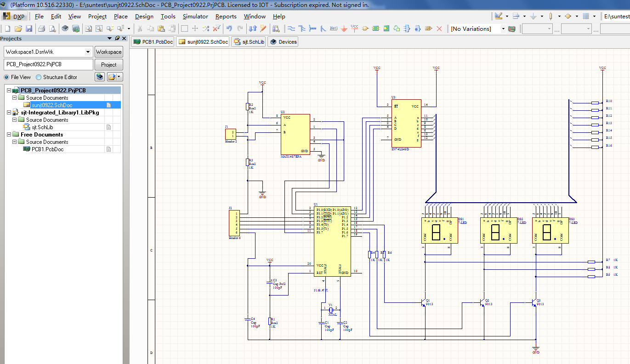This screenshot has width=630, height=364.
Task: Pin the Projects panel
Action: [x=117, y=39]
